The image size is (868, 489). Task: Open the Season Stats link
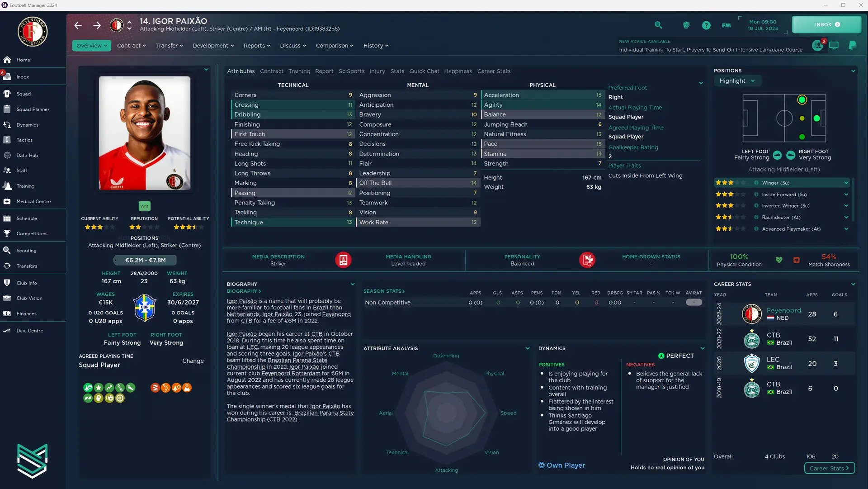[x=384, y=291]
